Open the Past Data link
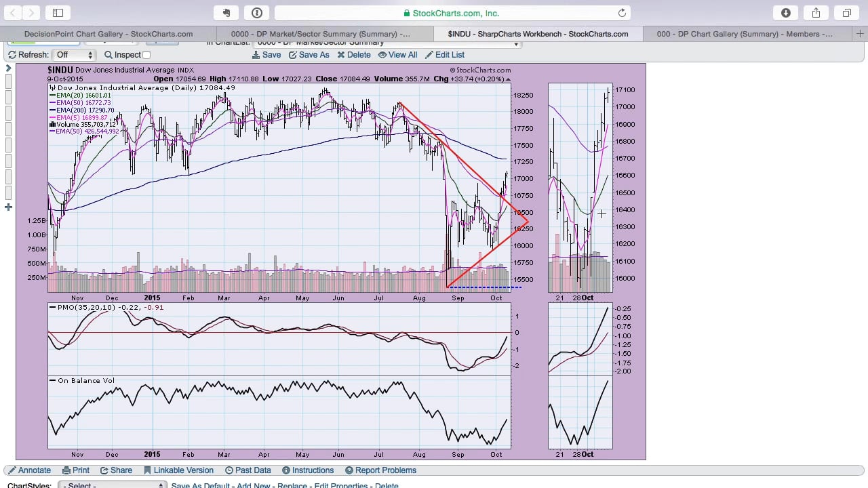The image size is (868, 488). [248, 470]
